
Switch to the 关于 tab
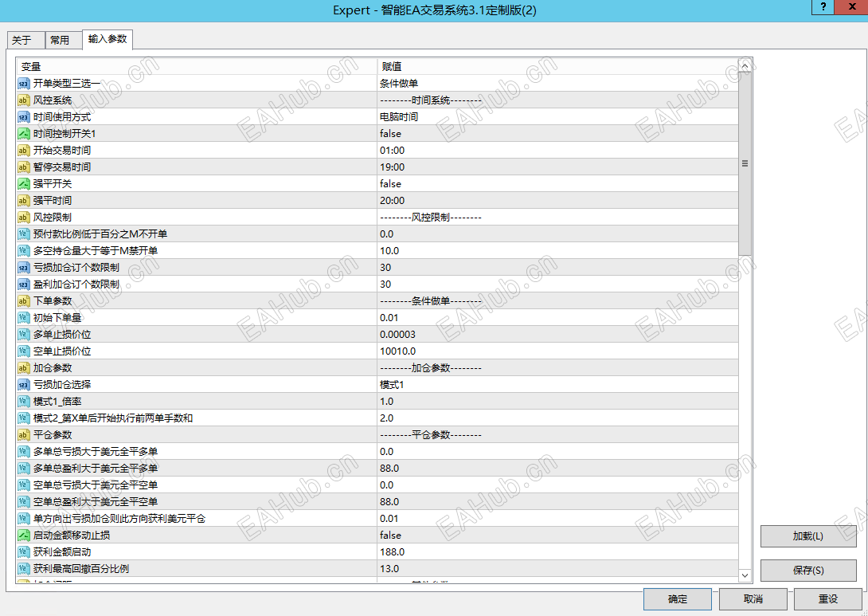click(25, 39)
